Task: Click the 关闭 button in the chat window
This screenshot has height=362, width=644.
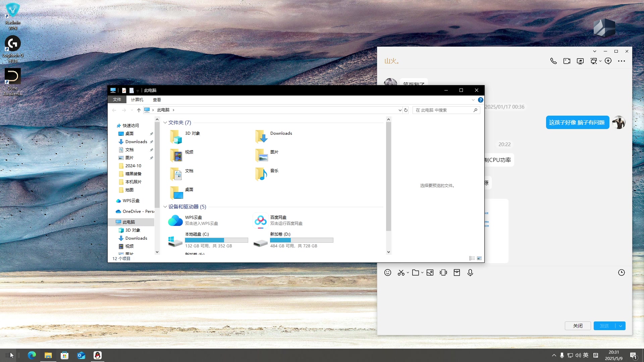Action: (578, 326)
